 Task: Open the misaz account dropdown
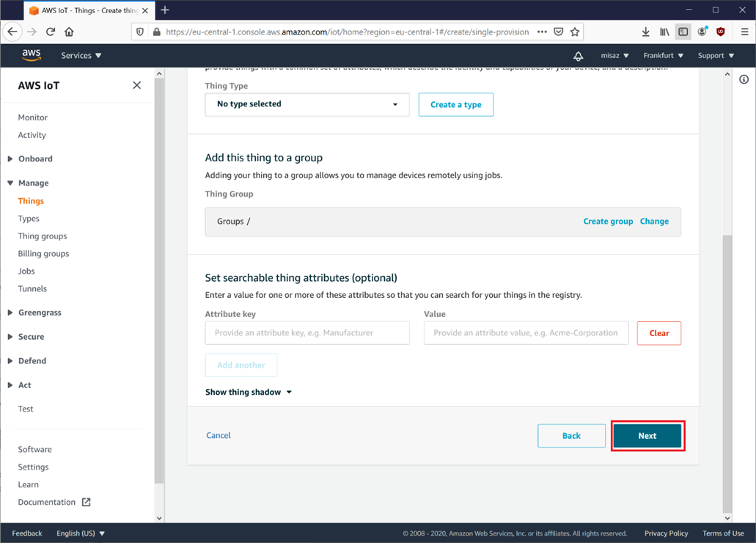pyautogui.click(x=614, y=56)
